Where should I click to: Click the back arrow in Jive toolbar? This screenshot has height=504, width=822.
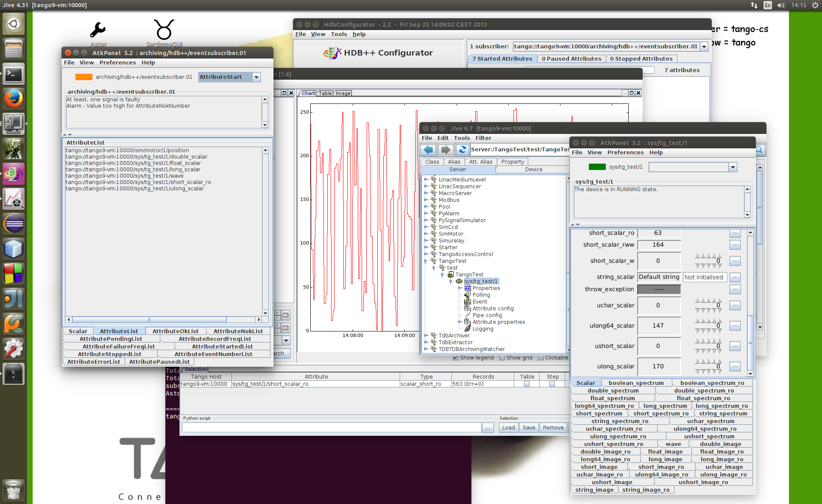click(429, 150)
